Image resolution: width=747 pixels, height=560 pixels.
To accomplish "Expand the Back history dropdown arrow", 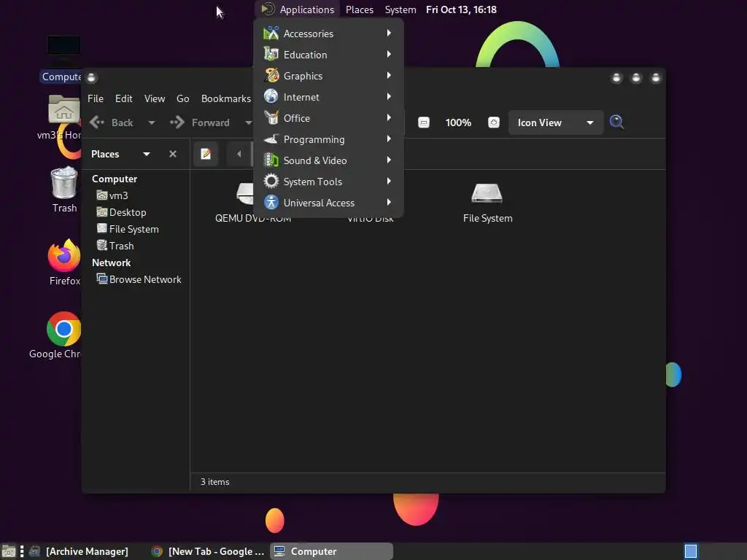I will pyautogui.click(x=152, y=122).
